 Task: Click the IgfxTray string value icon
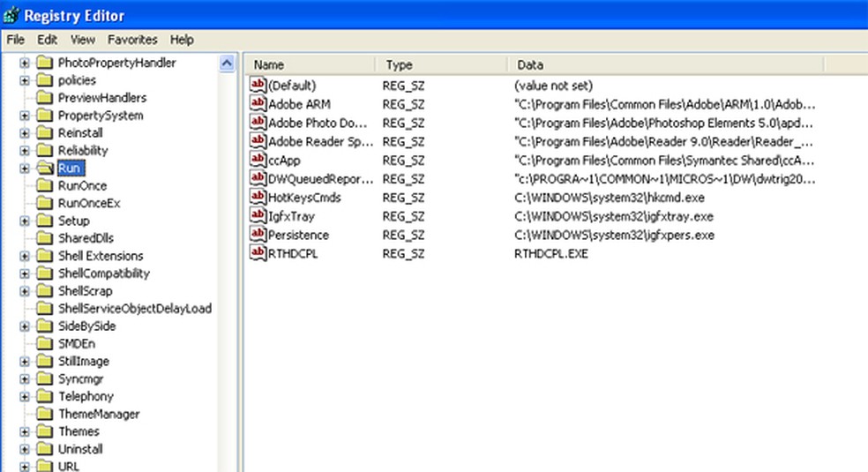[258, 215]
